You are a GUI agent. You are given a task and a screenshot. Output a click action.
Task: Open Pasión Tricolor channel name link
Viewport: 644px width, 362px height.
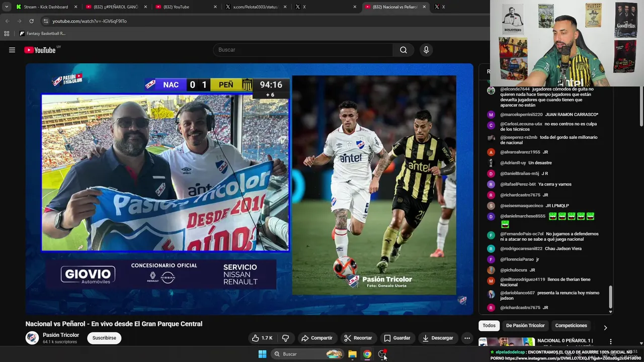61,335
